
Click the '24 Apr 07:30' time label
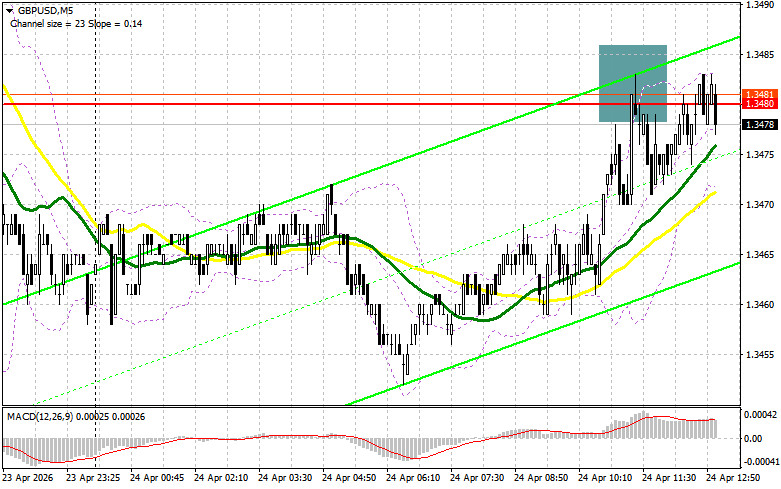tap(477, 478)
